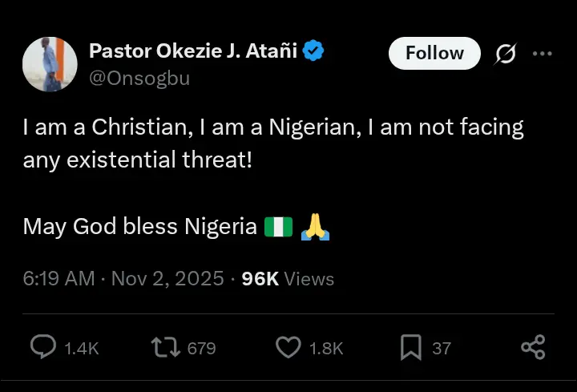Click the 96K Views count

click(x=288, y=278)
